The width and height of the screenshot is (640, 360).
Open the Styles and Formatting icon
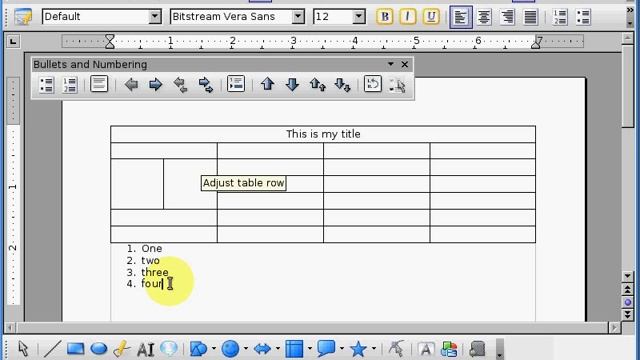pos(23,17)
